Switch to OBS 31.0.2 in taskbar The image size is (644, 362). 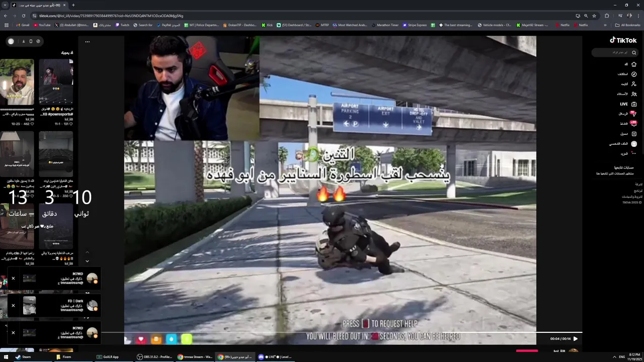(x=154, y=357)
